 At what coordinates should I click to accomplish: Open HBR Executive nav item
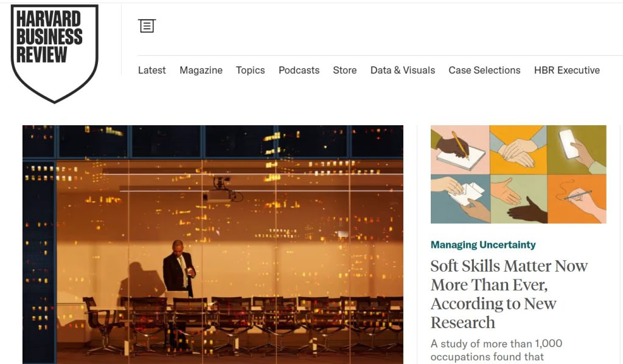click(567, 70)
